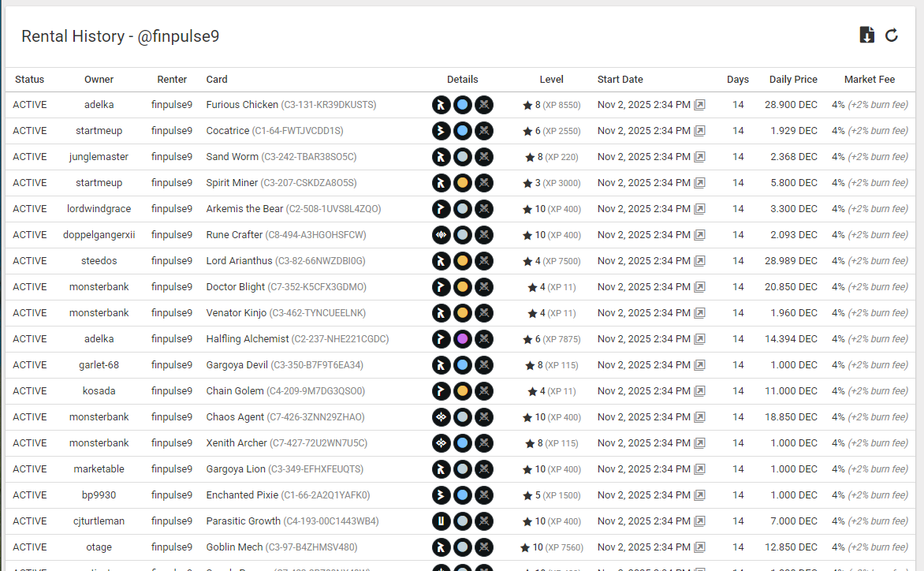Click edition icon in Furious Chicken row
The height and width of the screenshot is (571, 924).
[x=441, y=105]
